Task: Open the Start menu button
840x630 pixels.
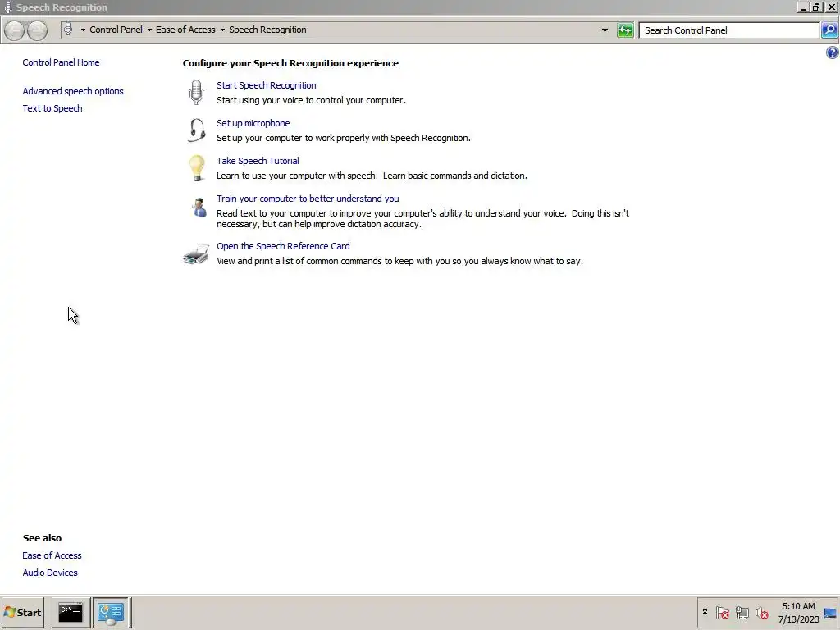Action: point(22,612)
